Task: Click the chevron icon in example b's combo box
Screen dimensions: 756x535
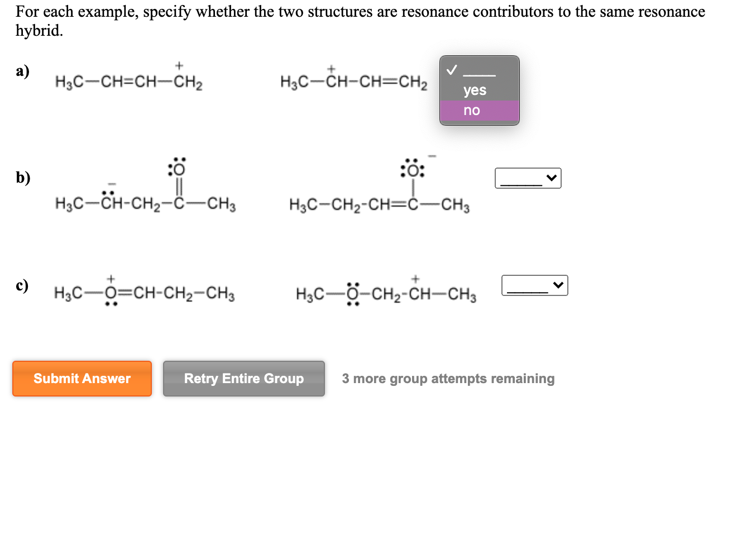Action: pos(552,178)
